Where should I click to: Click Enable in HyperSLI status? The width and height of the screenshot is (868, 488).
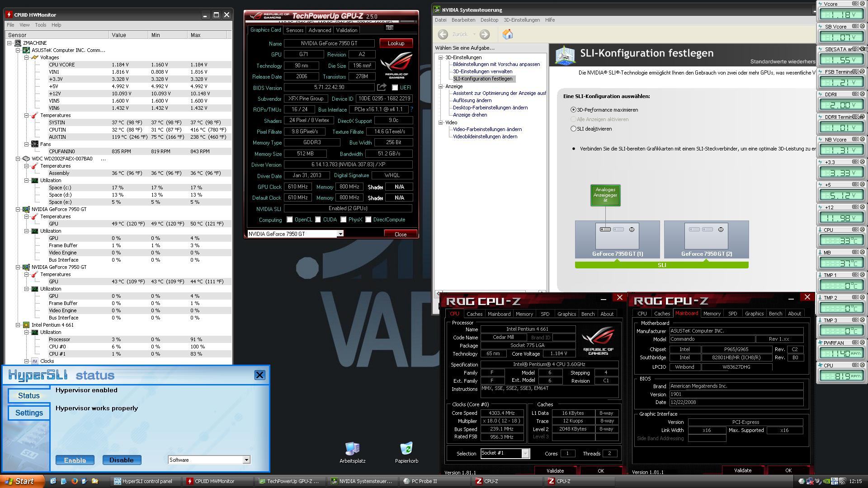click(75, 460)
